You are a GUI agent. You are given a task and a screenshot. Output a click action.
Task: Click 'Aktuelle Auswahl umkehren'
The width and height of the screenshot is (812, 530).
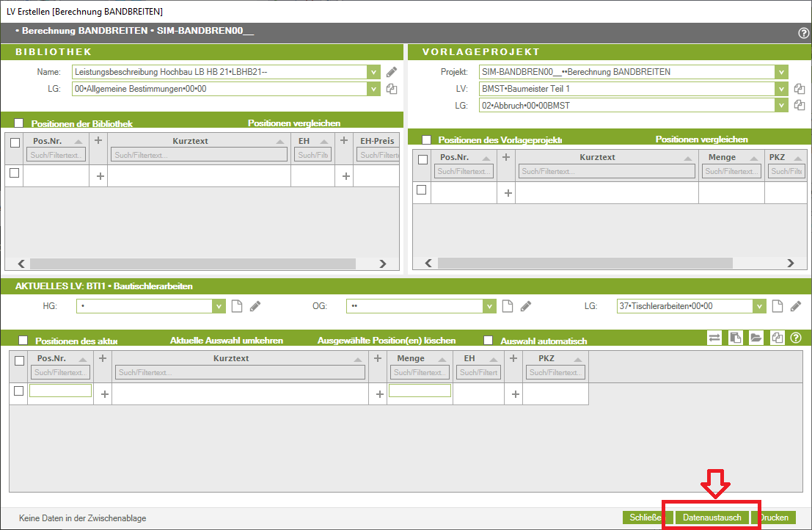click(x=226, y=341)
